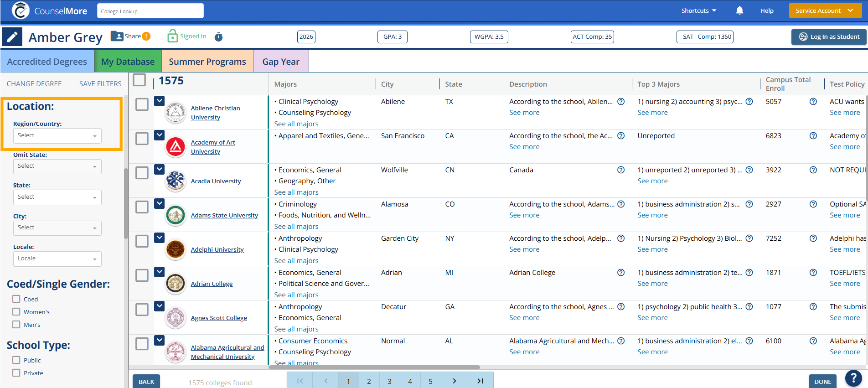The height and width of the screenshot is (388, 868).
Task: Open the blue help question mark bubble
Action: (853, 378)
